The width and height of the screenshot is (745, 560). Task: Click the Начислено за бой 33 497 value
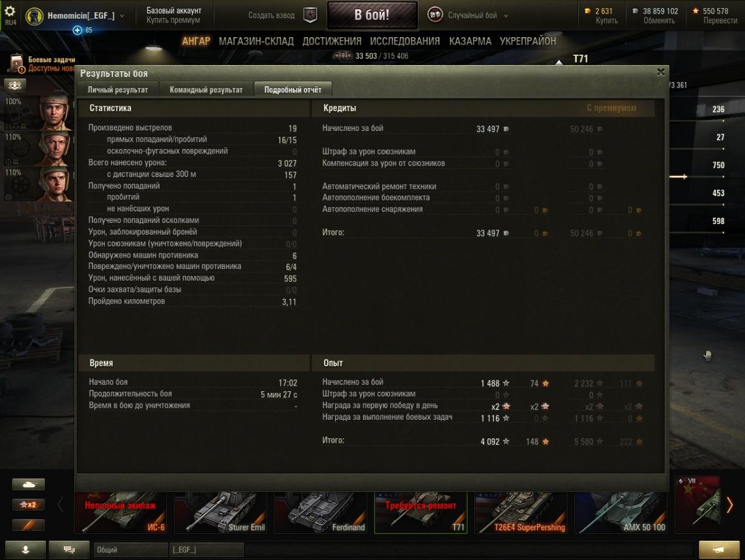tap(488, 129)
